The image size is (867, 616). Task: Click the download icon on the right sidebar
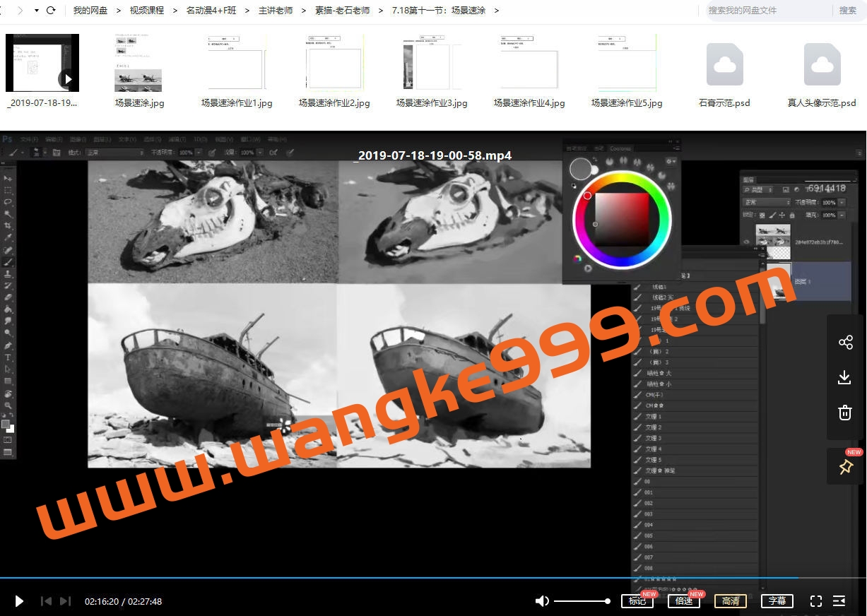(x=845, y=377)
